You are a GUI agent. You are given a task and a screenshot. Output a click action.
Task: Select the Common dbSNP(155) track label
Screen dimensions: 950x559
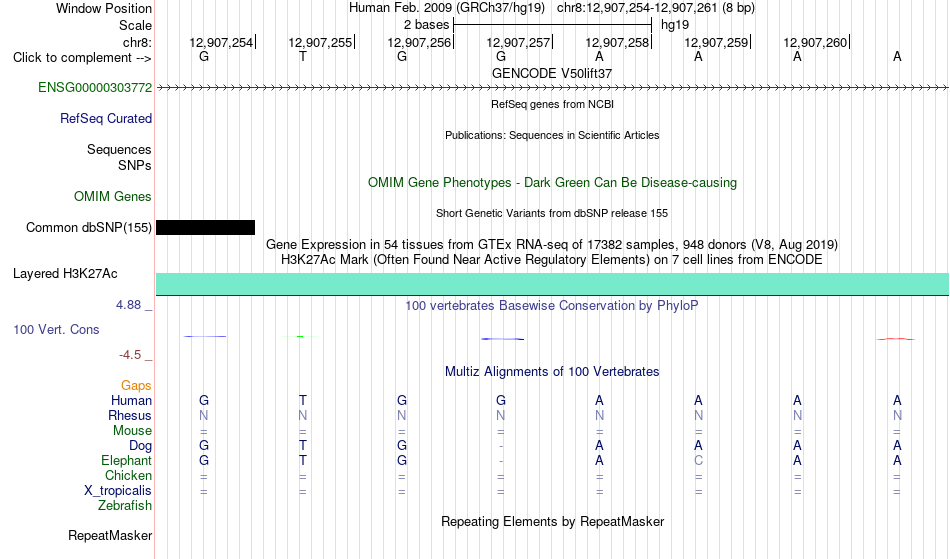tap(89, 228)
